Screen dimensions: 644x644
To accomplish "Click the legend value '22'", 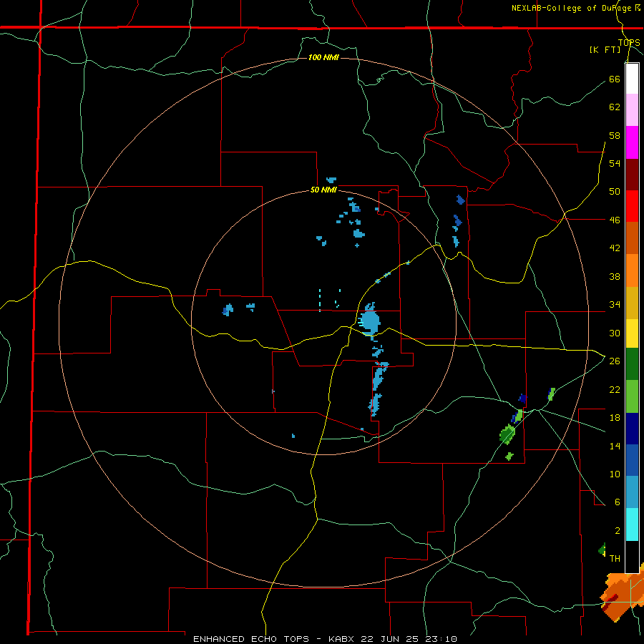I will [615, 389].
